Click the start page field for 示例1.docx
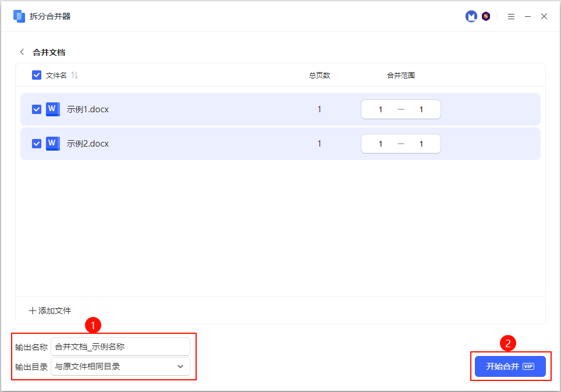Viewport: 561px width, 392px height. tap(381, 109)
